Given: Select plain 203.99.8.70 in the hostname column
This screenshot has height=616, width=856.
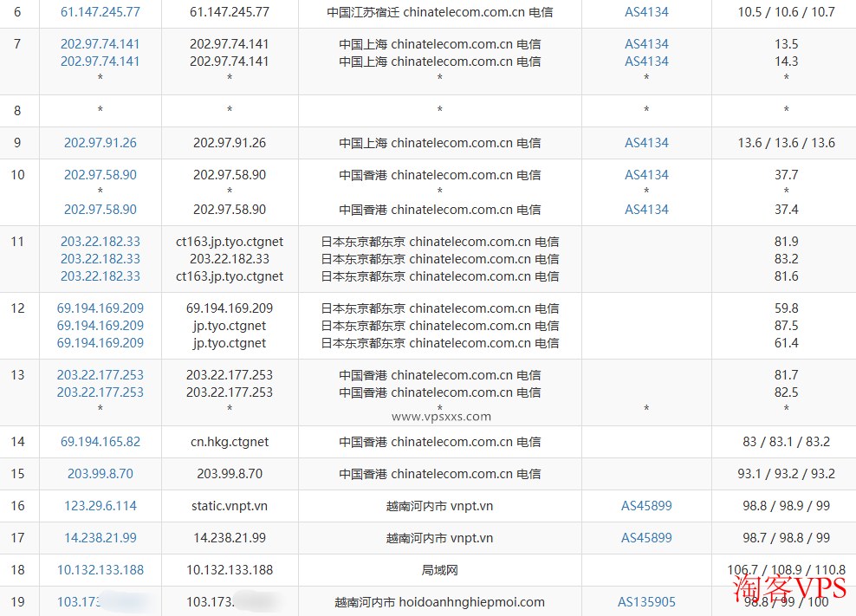Looking at the screenshot, I should click(230, 474).
